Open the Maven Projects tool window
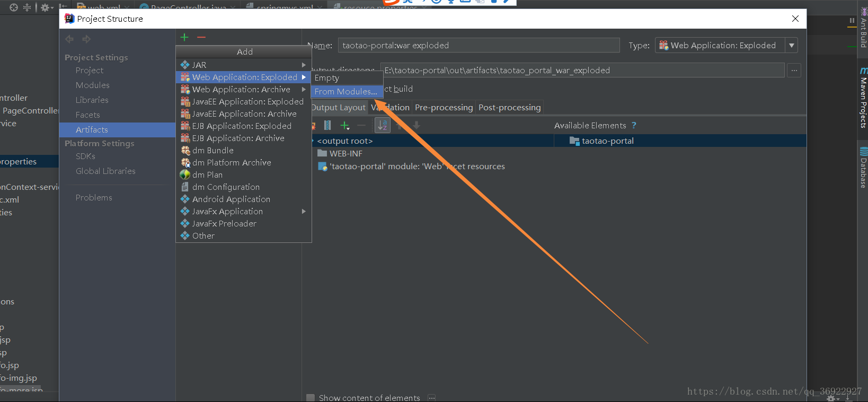 pos(863,97)
